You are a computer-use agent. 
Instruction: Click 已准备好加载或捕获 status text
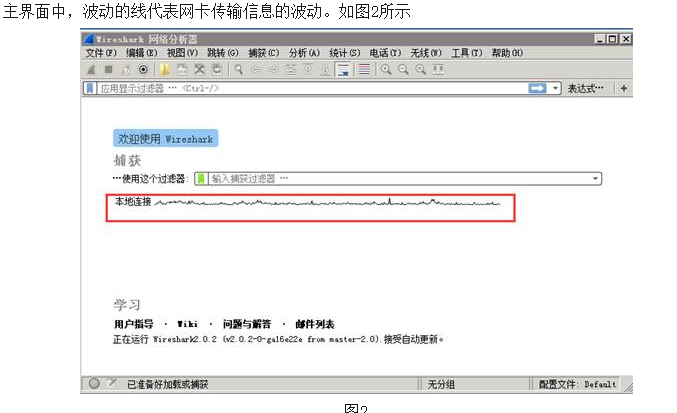(168, 384)
